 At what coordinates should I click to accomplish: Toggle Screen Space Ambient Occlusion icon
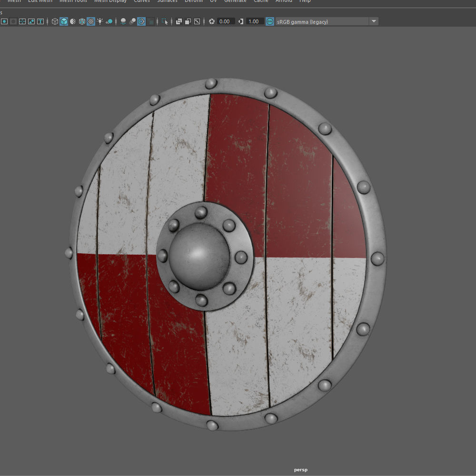(123, 21)
